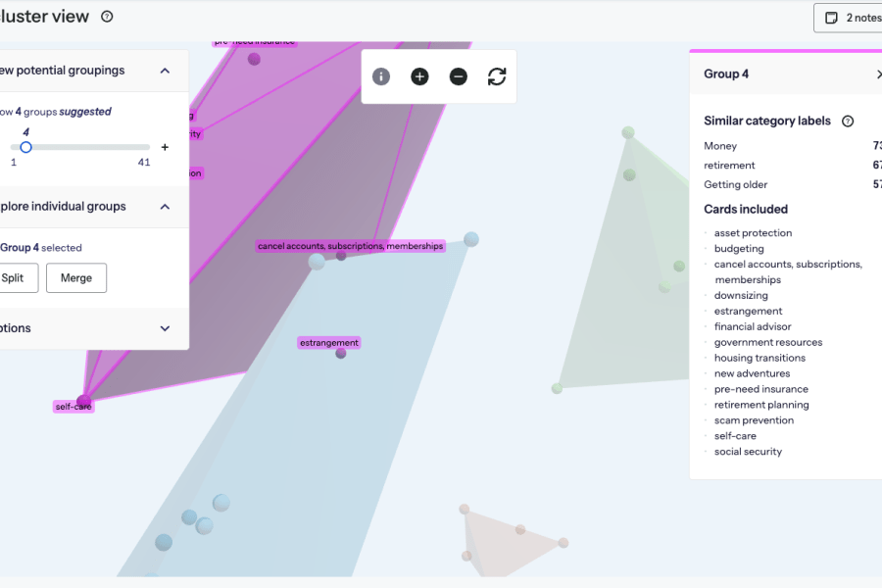This screenshot has width=882, height=588.
Task: Click the info icon in the floating toolbar
Action: tap(381, 76)
